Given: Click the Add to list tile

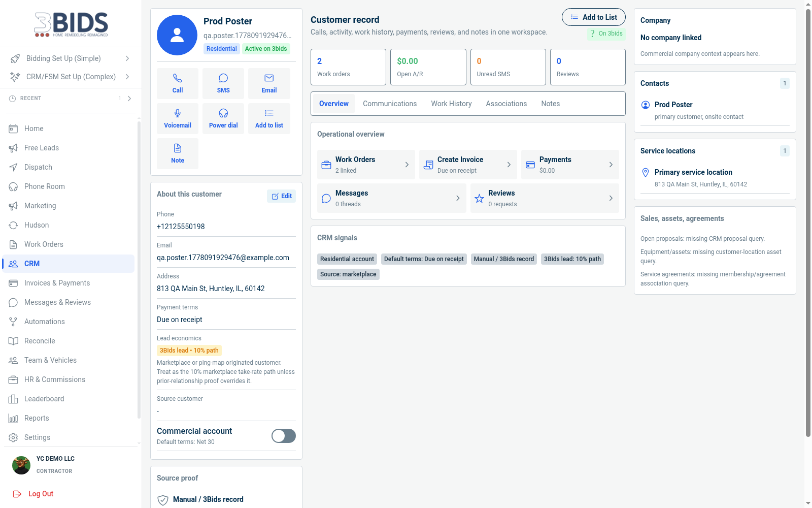Looking at the screenshot, I should pos(269,118).
